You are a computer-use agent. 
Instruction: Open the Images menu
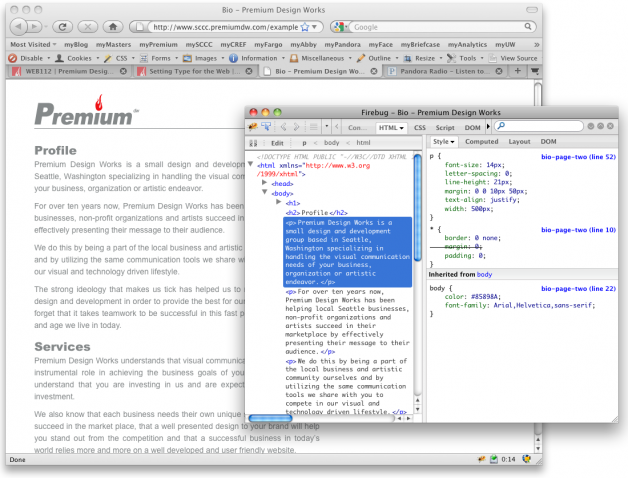[x=203, y=58]
